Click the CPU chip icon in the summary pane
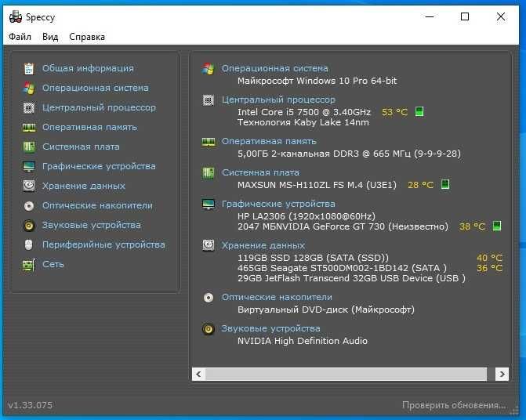The image size is (526, 420). pyautogui.click(x=209, y=100)
